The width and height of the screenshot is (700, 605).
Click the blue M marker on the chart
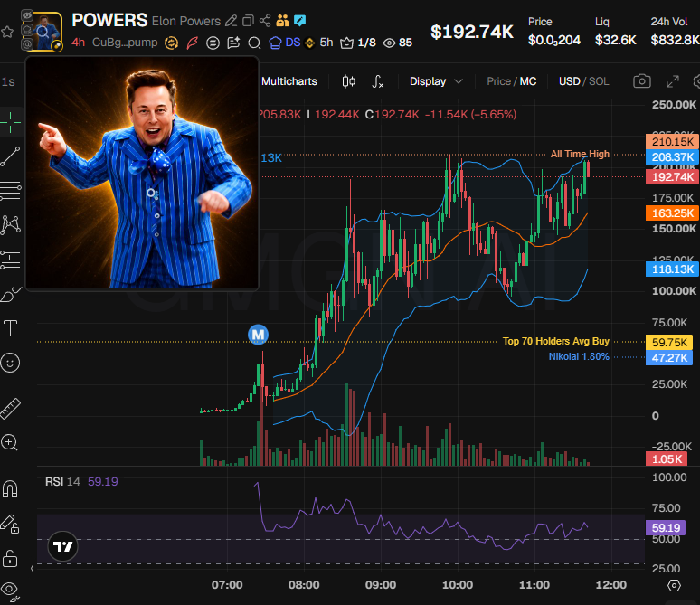pos(258,335)
